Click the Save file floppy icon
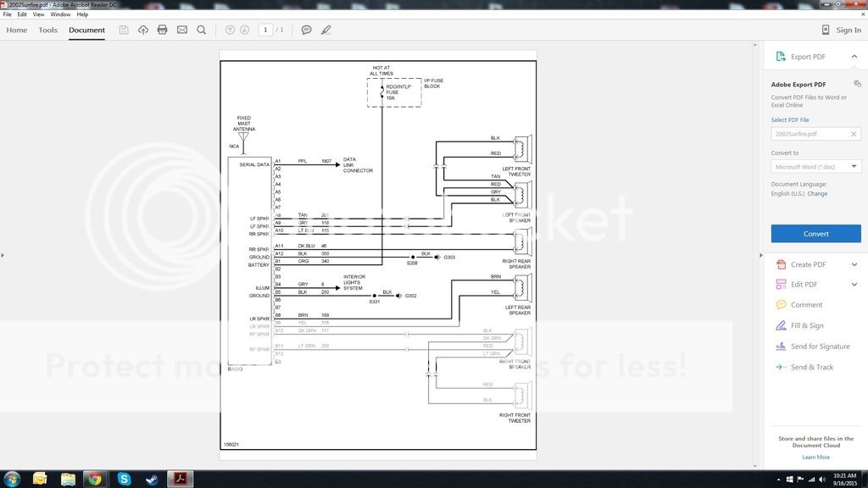868x488 pixels. click(124, 30)
